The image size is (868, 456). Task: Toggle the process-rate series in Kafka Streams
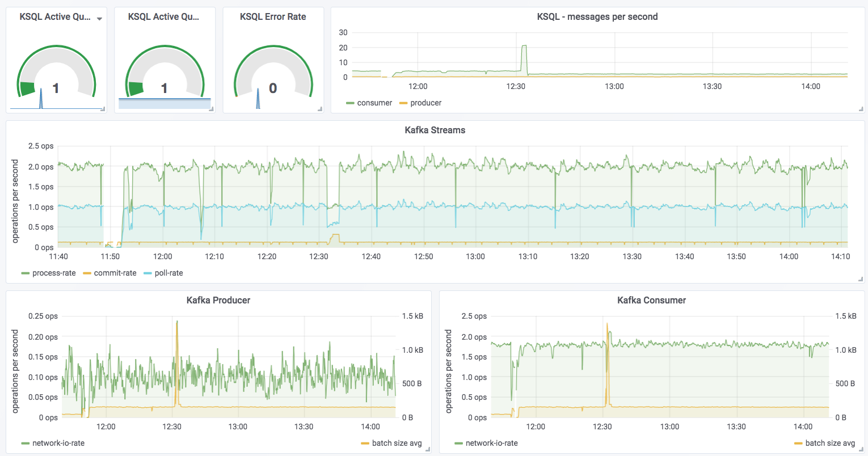54,273
